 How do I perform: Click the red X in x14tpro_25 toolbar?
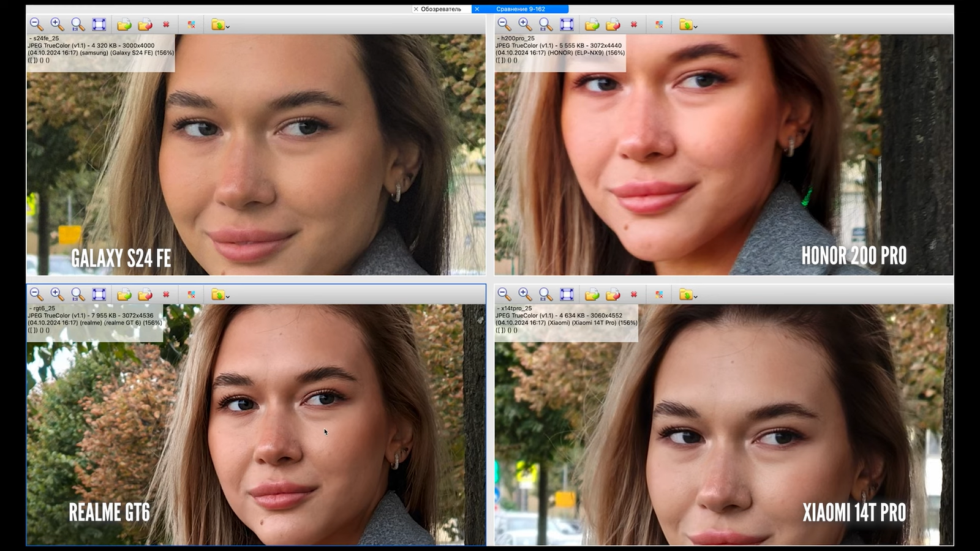click(634, 294)
